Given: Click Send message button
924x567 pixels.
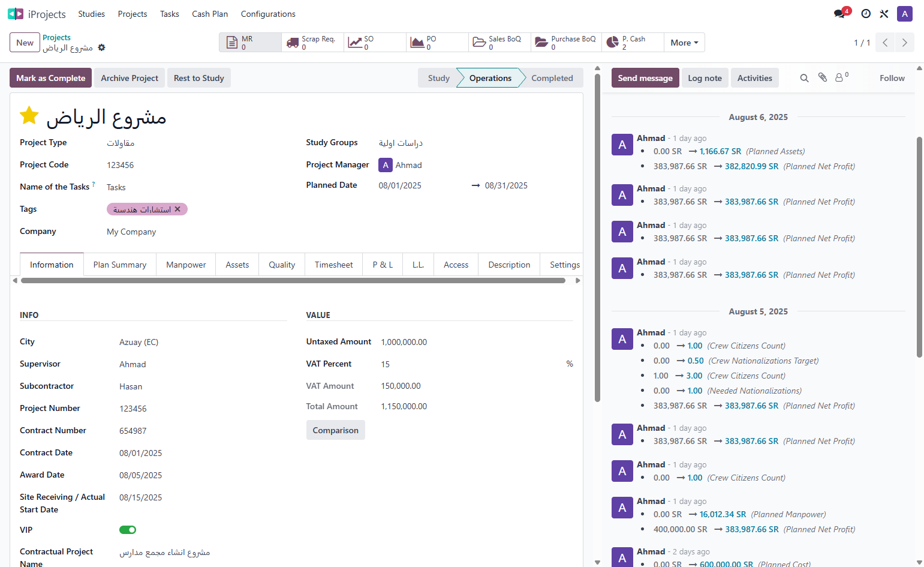Looking at the screenshot, I should click(x=645, y=78).
